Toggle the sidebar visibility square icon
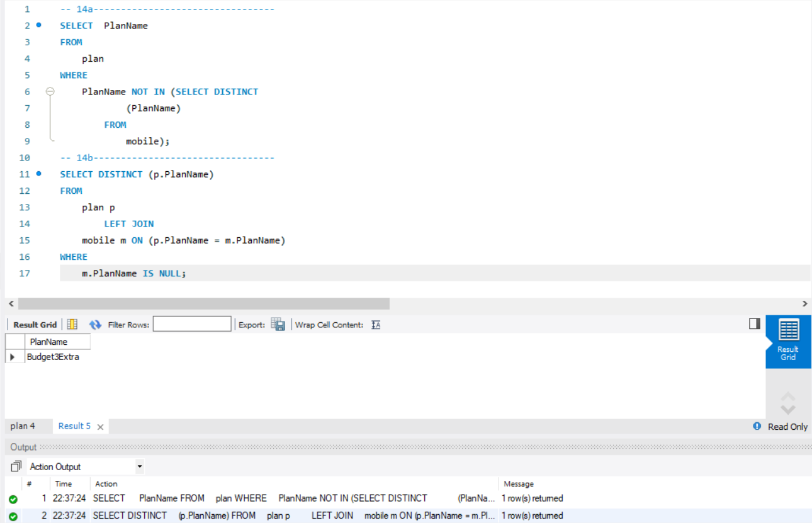Image resolution: width=812 pixels, height=523 pixels. [753, 323]
